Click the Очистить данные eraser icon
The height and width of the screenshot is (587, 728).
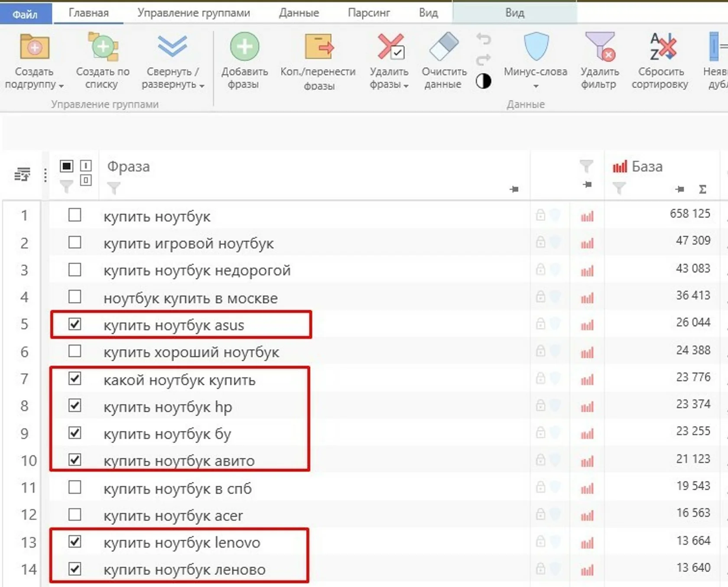[x=444, y=46]
